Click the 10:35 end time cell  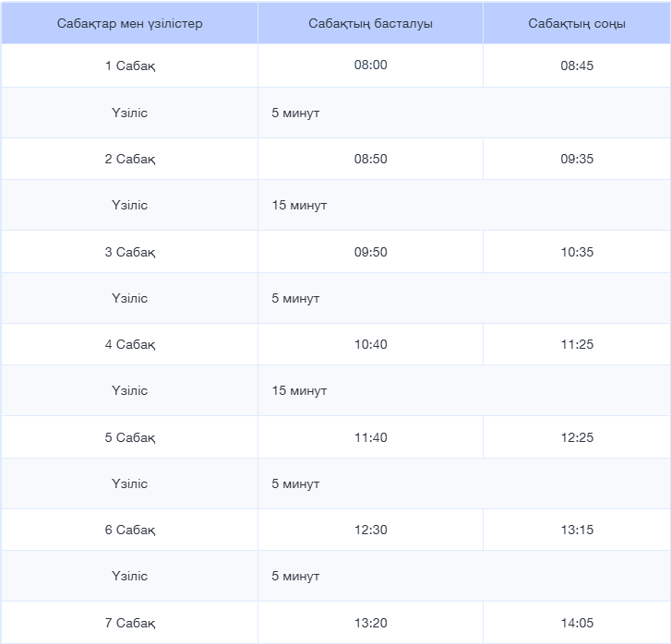(577, 252)
